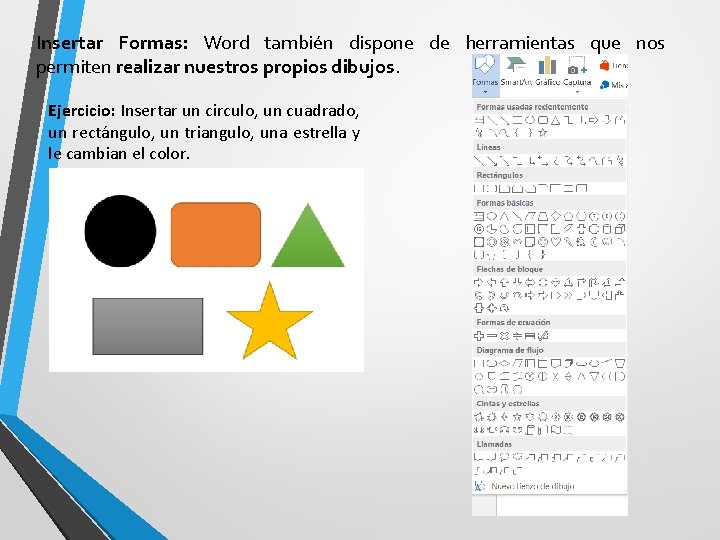Select the division sign in Formas de ecuación
This screenshot has width=720, height=540.
pos(518,336)
